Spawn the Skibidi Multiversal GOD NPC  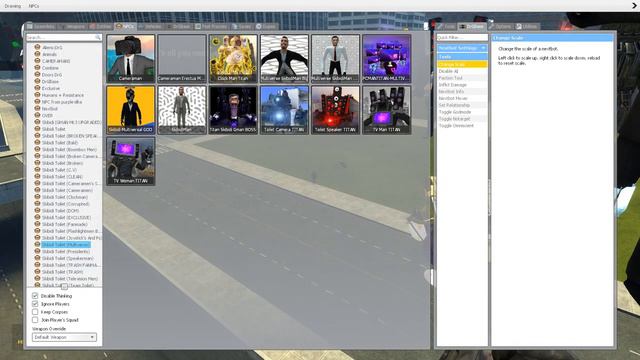point(131,110)
